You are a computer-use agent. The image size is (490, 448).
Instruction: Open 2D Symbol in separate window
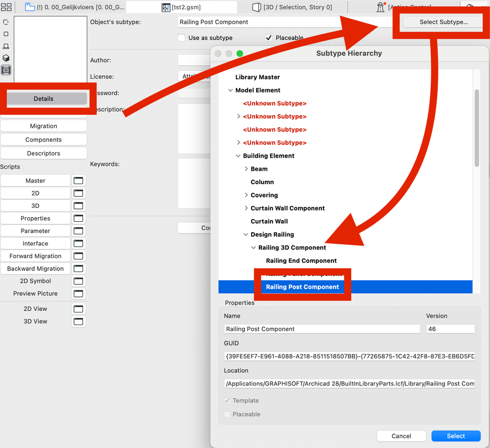click(x=78, y=281)
